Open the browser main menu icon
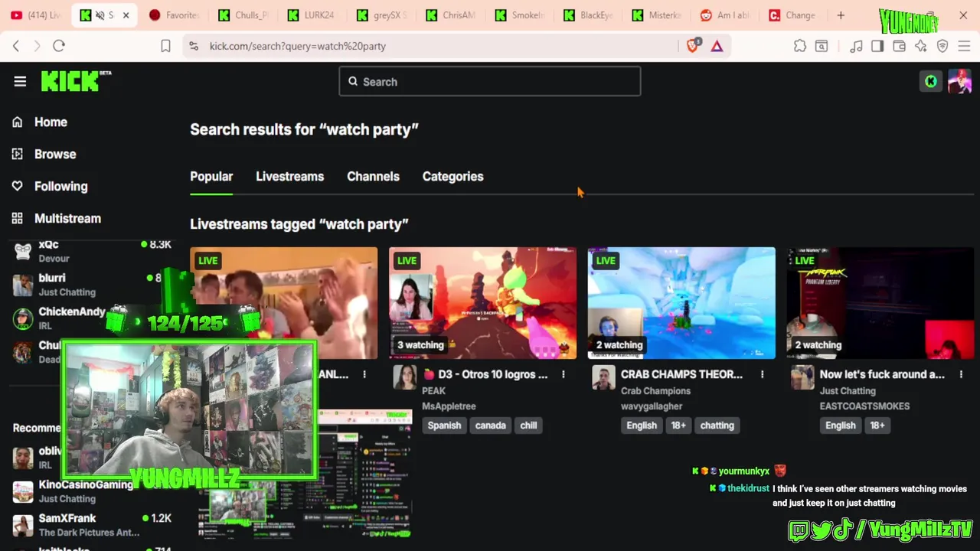Image resolution: width=980 pixels, height=551 pixels. pyautogui.click(x=965, y=46)
